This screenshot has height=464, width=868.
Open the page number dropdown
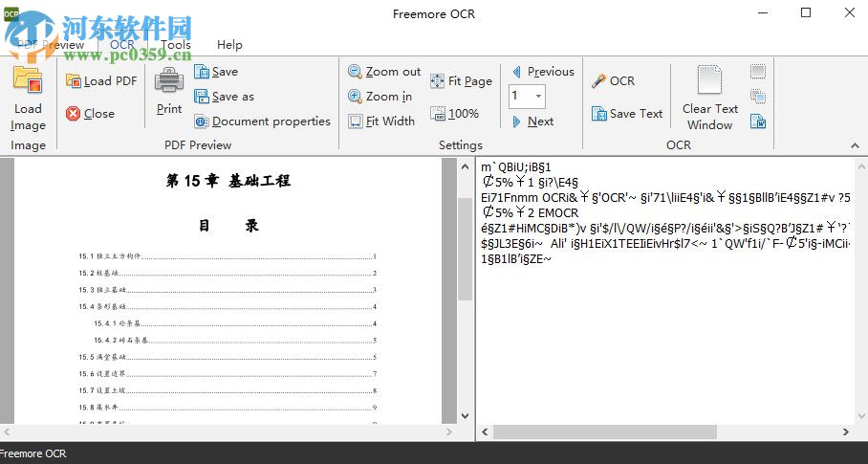point(538,97)
